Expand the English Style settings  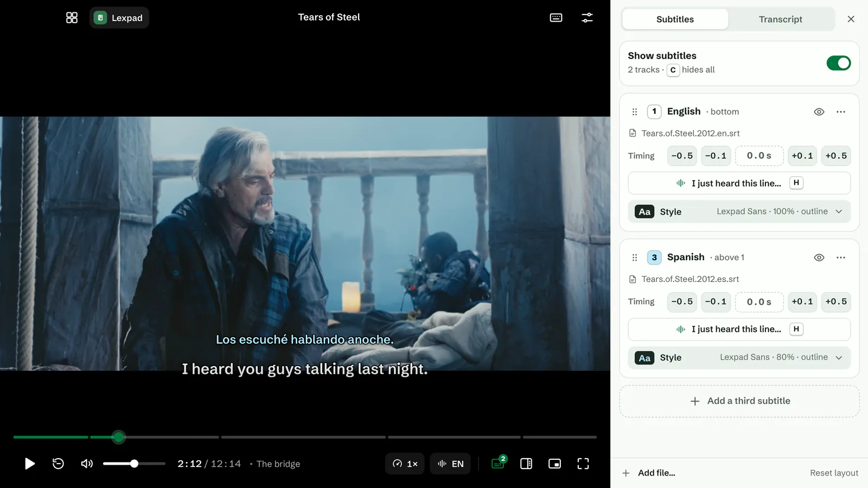coord(739,211)
